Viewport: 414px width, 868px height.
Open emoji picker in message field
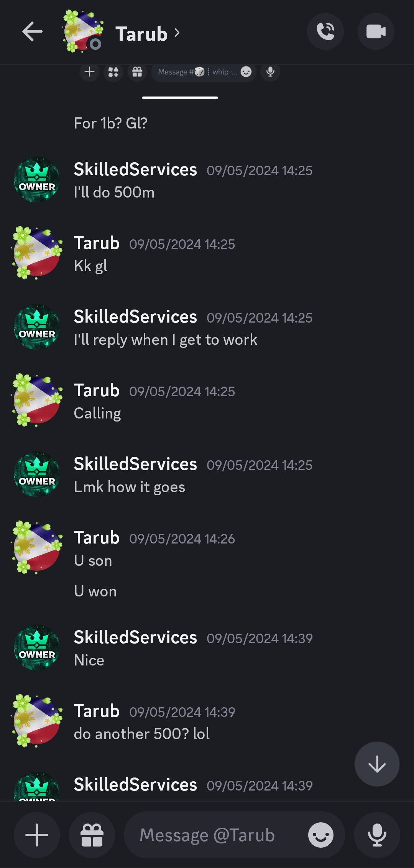321,835
